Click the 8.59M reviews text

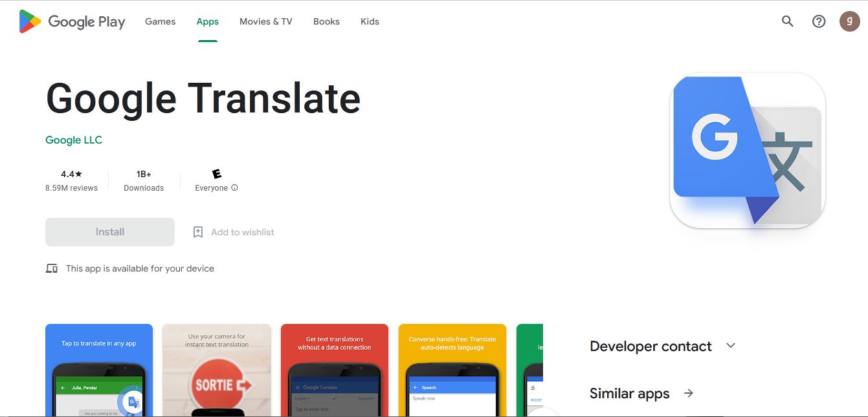71,188
